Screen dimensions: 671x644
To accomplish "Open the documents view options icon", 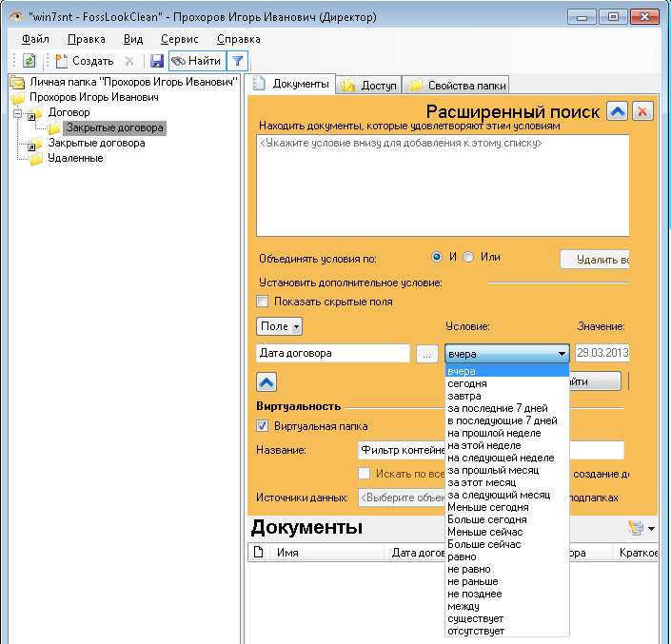I will 641,529.
